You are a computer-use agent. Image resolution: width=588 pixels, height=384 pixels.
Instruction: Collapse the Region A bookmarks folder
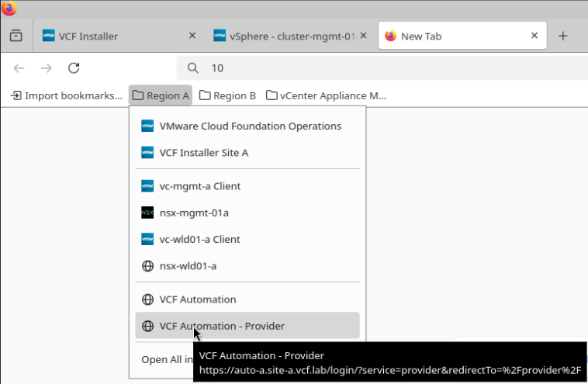pos(161,95)
